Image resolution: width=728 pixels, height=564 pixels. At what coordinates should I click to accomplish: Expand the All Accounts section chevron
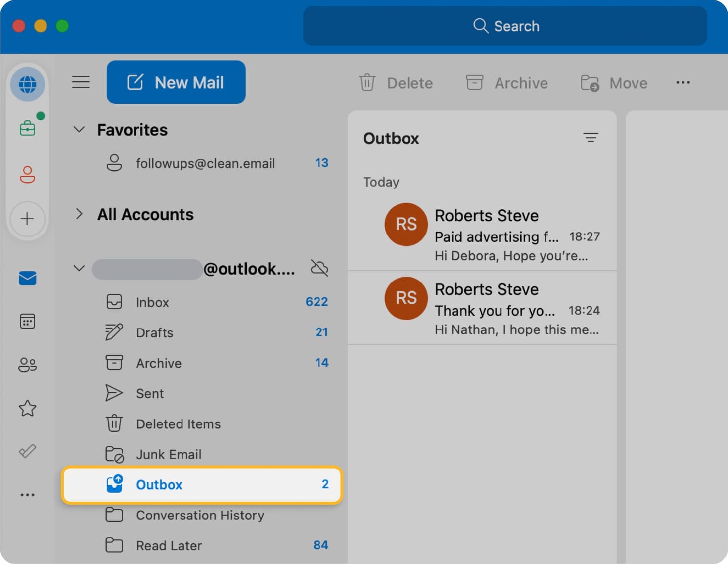click(79, 214)
